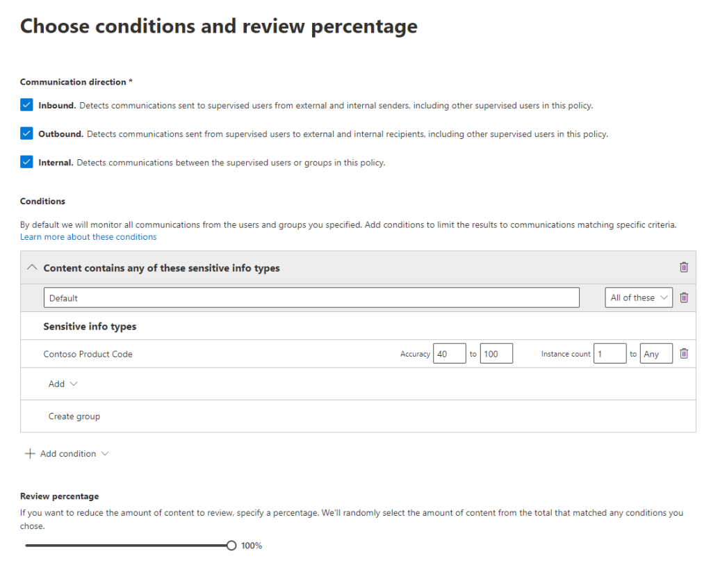Image resolution: width=711 pixels, height=588 pixels.
Task: Uncheck the Inbound communication checkbox
Action: click(x=26, y=106)
